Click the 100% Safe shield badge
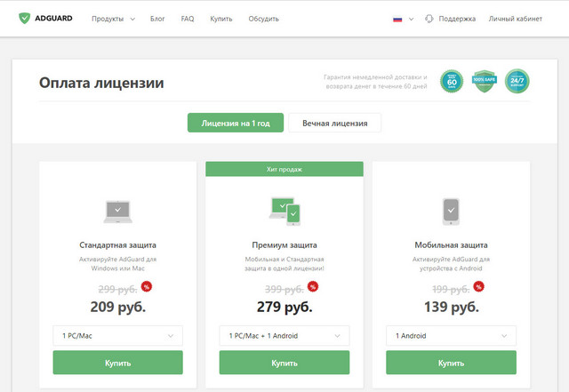Screen dimensions: 569x392 coord(483,82)
